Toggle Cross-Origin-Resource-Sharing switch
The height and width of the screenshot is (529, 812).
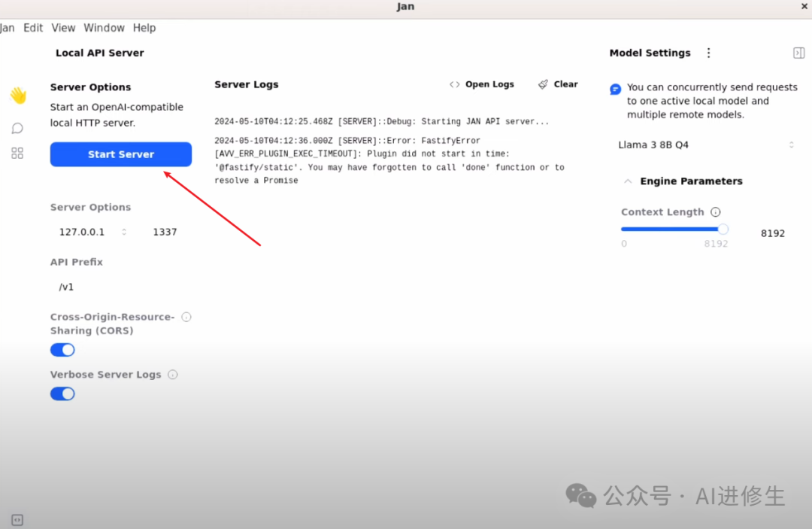(62, 350)
